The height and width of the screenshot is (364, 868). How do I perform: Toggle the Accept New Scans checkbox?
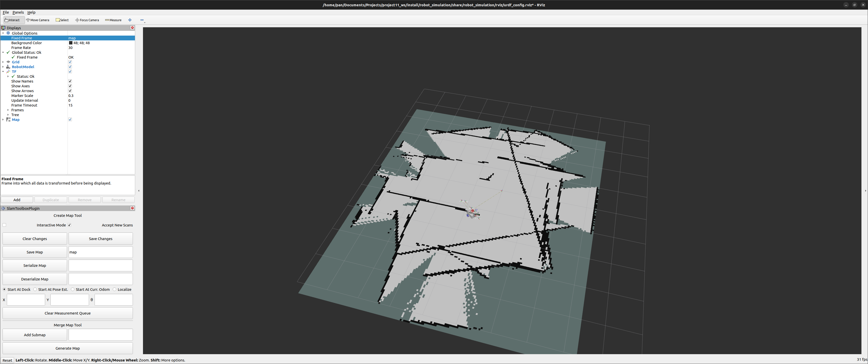69,225
